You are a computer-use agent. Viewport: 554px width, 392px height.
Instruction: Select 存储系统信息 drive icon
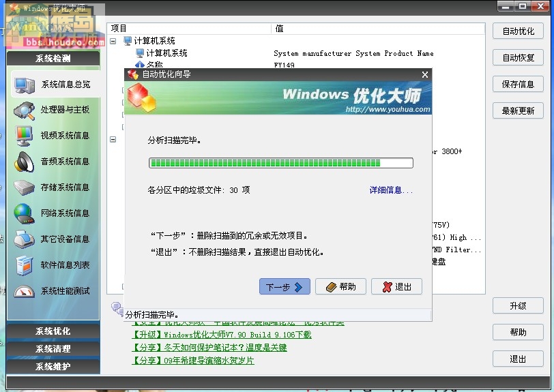tap(24, 187)
